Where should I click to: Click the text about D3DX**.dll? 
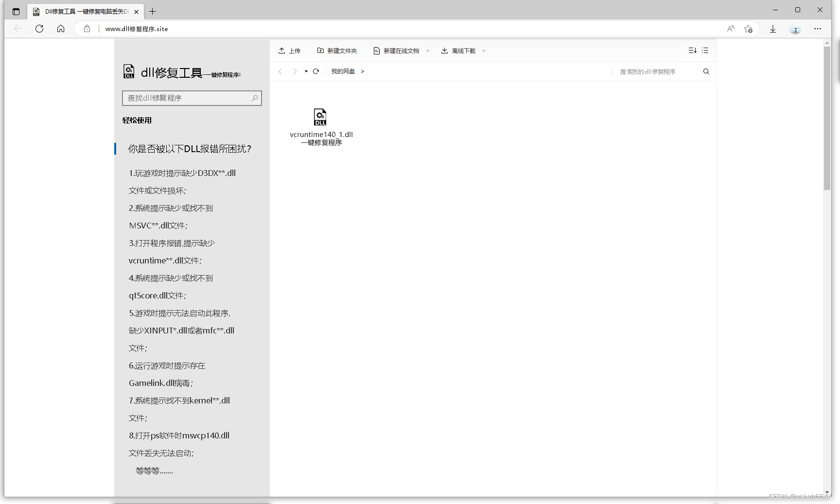(182, 173)
